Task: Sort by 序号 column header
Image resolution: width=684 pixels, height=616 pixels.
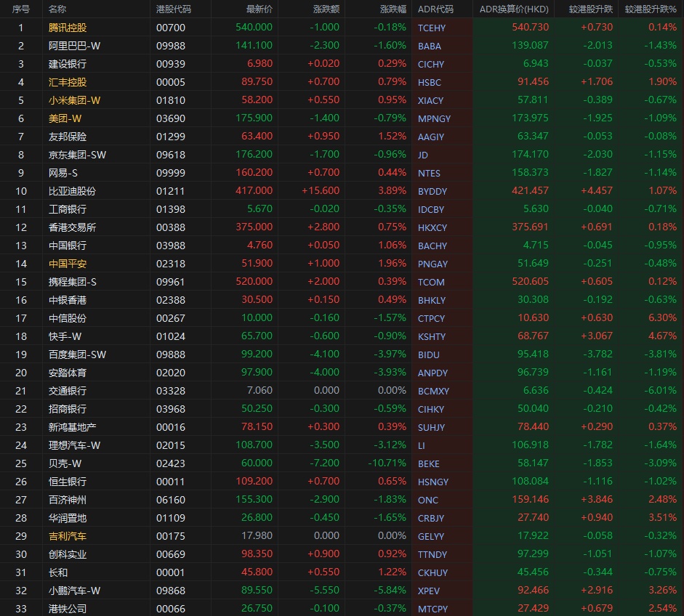Action: pyautogui.click(x=20, y=9)
